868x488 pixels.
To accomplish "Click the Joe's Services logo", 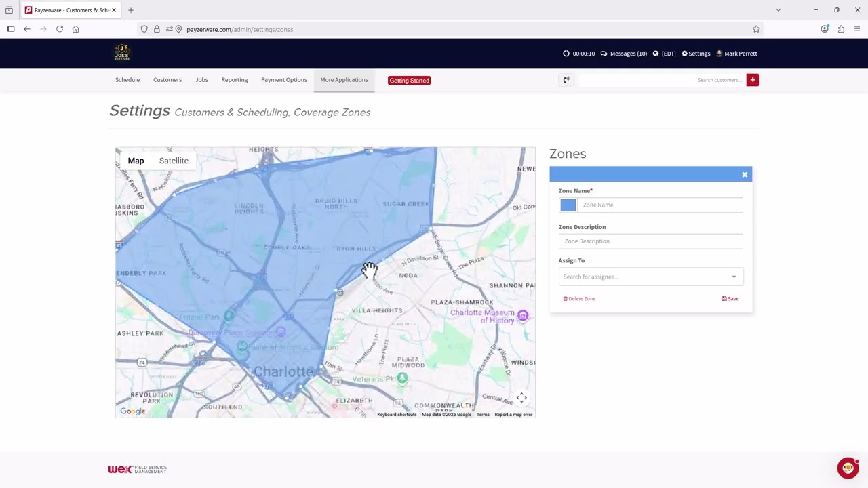I will [x=122, y=53].
